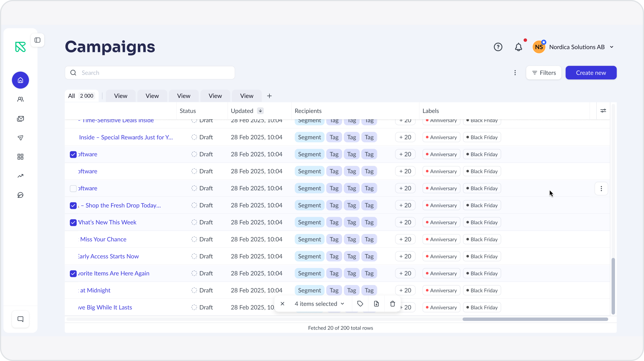644x361 pixels.
Task: Open the analytics trend icon in sidebar
Action: (x=21, y=176)
